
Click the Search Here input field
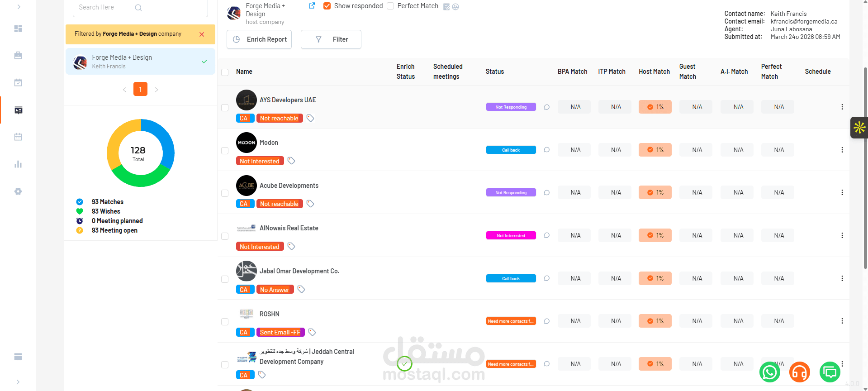tap(140, 8)
